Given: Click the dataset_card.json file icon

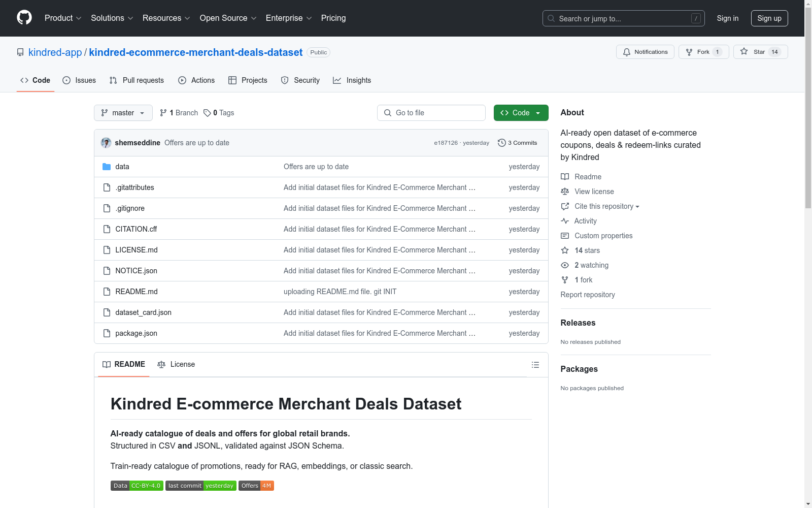Looking at the screenshot, I should coord(107,312).
